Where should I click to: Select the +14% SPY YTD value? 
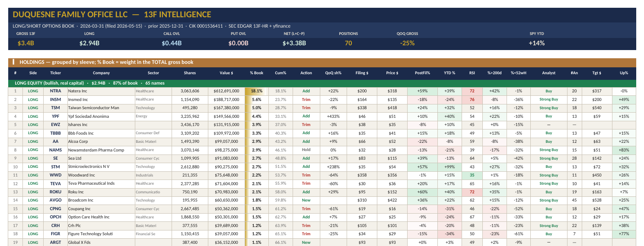(536, 43)
